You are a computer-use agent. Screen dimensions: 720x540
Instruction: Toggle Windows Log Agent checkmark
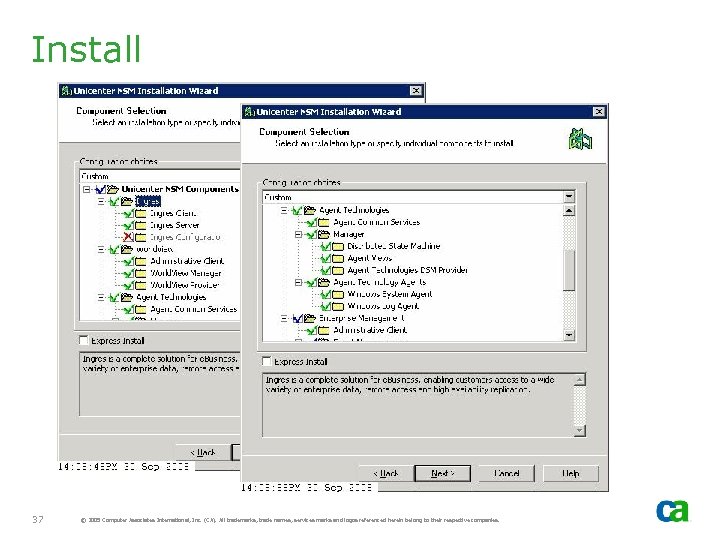(326, 306)
